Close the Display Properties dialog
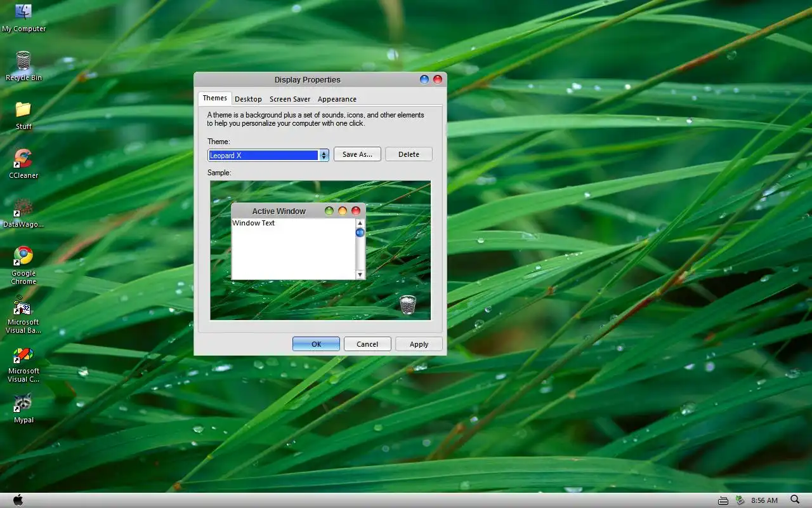Image resolution: width=812 pixels, height=508 pixels. point(438,79)
